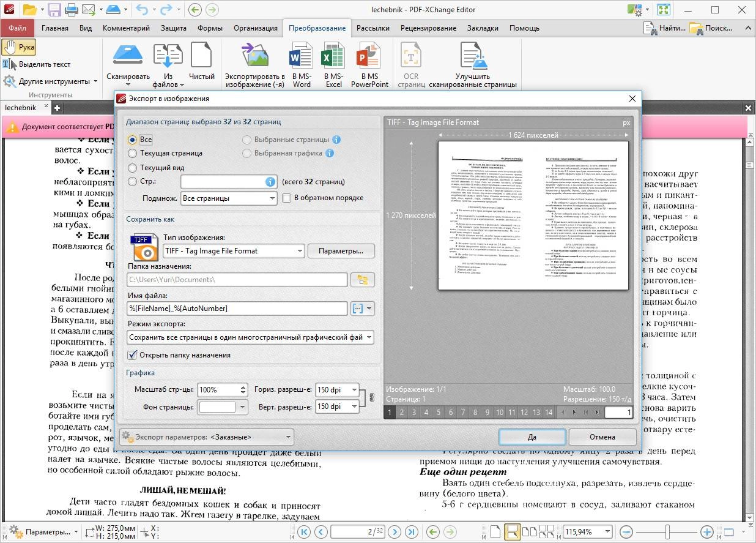This screenshot has height=543, width=756.
Task: Click the print icon in title bar
Action: [71, 9]
